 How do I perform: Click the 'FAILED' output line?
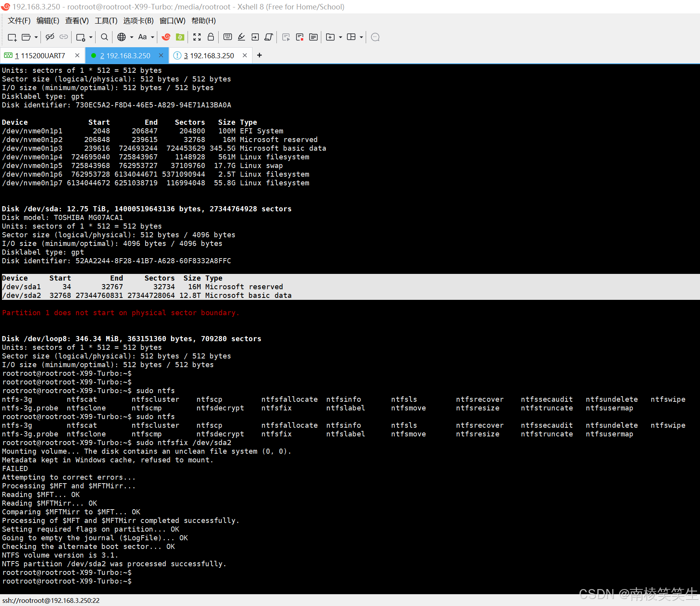15,469
